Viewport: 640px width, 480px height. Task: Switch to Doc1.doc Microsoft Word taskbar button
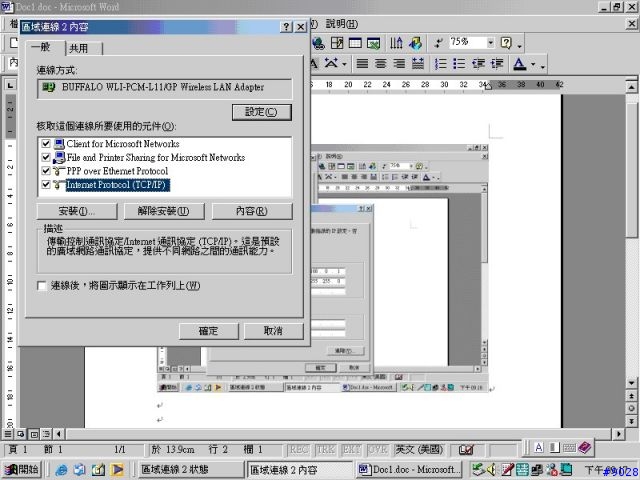(x=410, y=469)
